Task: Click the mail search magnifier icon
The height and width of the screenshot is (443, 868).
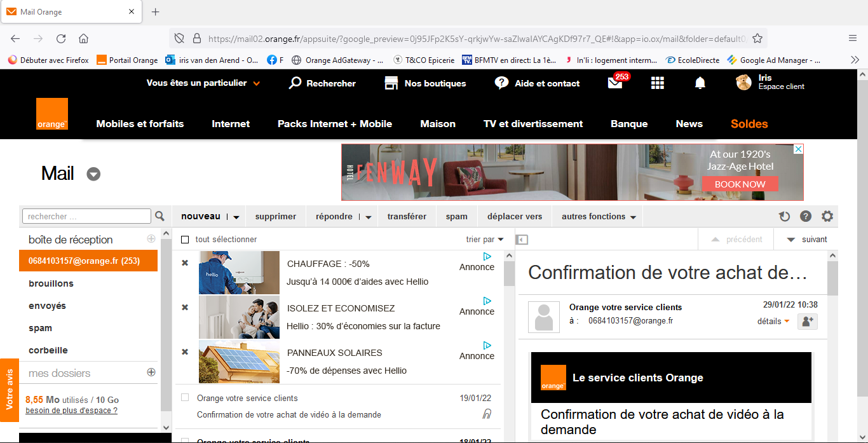Action: 160,217
